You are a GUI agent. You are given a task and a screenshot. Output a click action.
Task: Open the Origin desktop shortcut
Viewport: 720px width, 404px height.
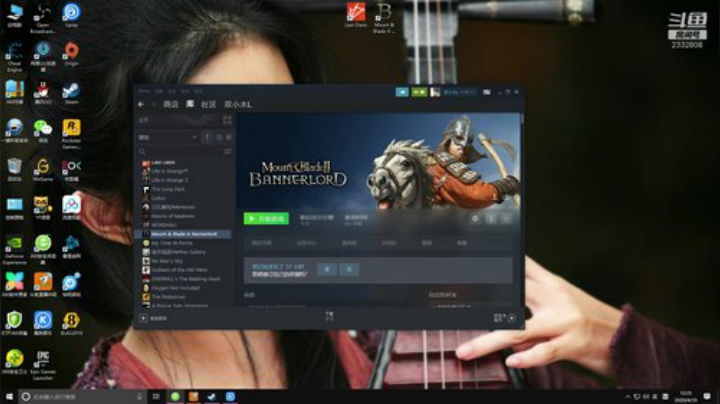[x=71, y=54]
